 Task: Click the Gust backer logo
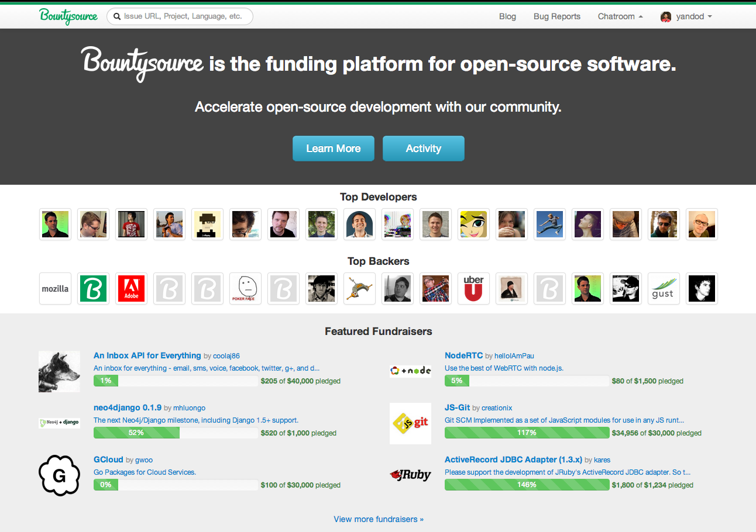point(664,289)
